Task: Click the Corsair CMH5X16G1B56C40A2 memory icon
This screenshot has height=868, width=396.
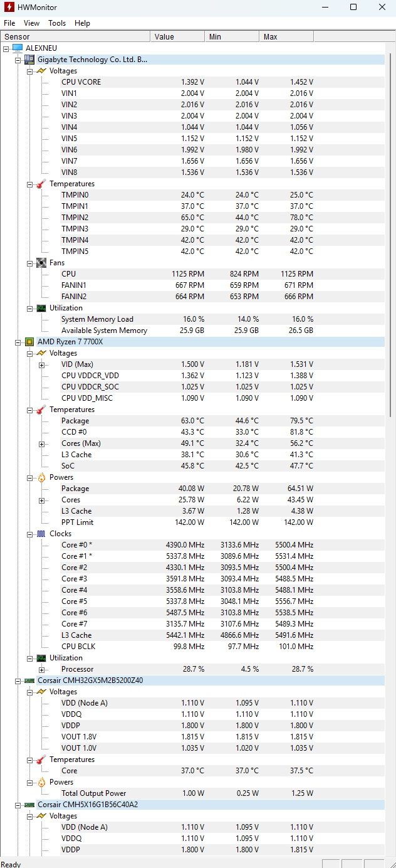Action: (x=29, y=805)
